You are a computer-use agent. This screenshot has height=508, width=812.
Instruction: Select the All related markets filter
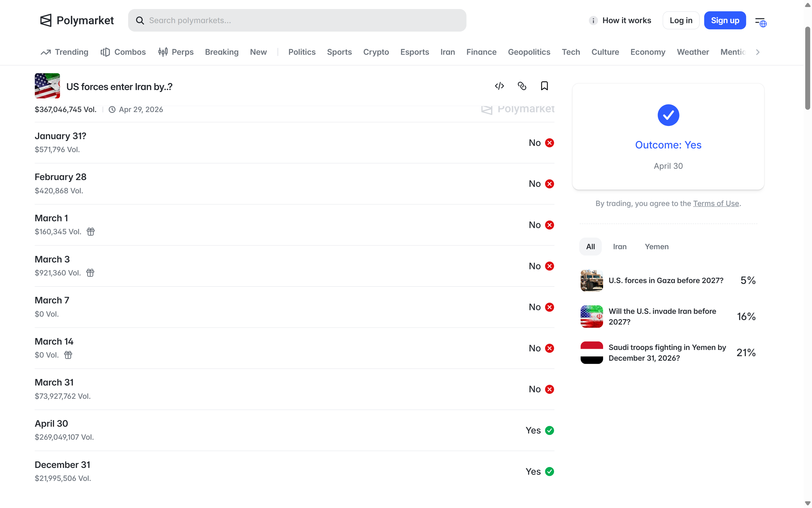pos(590,247)
